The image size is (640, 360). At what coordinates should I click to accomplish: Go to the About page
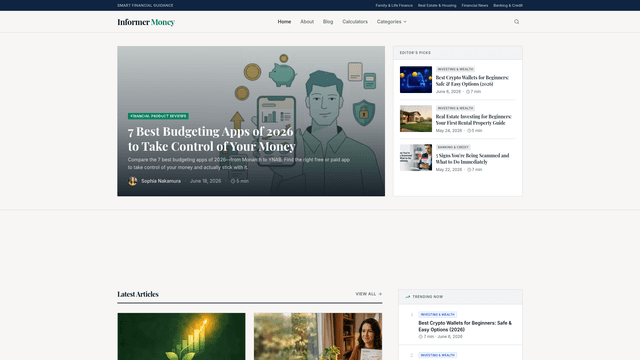[307, 22]
